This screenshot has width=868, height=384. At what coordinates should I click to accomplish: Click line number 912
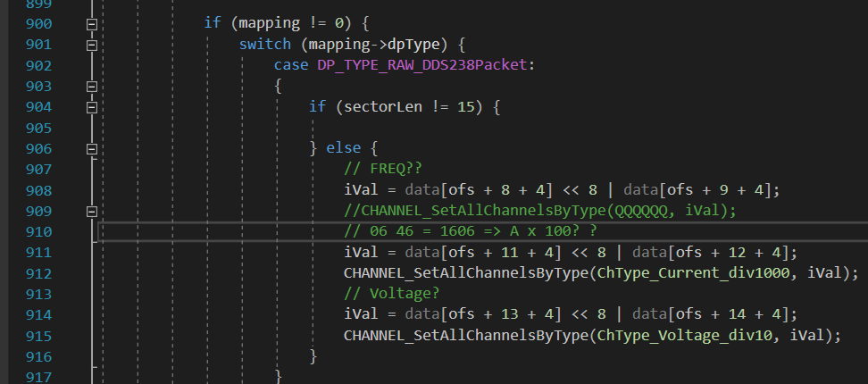click(x=38, y=273)
